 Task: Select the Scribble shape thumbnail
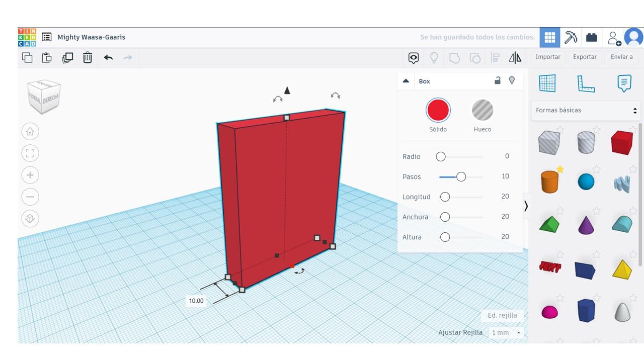pyautogui.click(x=622, y=183)
